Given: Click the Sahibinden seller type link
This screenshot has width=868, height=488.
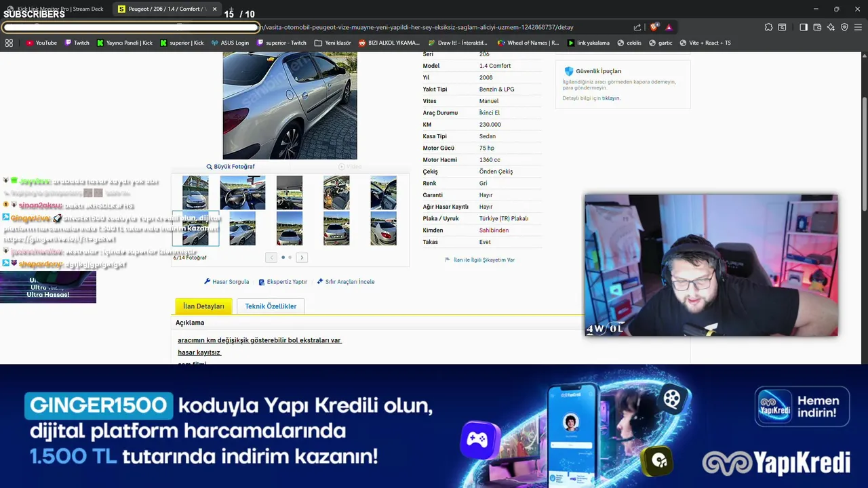Looking at the screenshot, I should (x=494, y=230).
